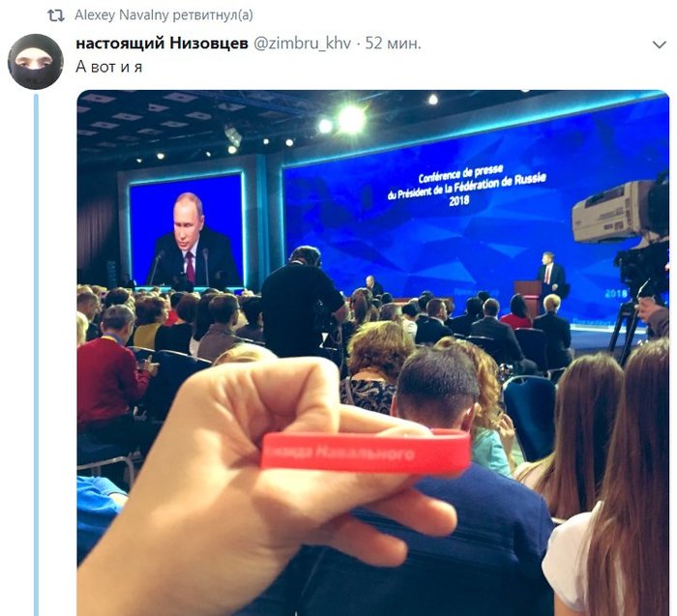Click the bright stage spotlight
The height and width of the screenshot is (616, 677).
[350, 119]
